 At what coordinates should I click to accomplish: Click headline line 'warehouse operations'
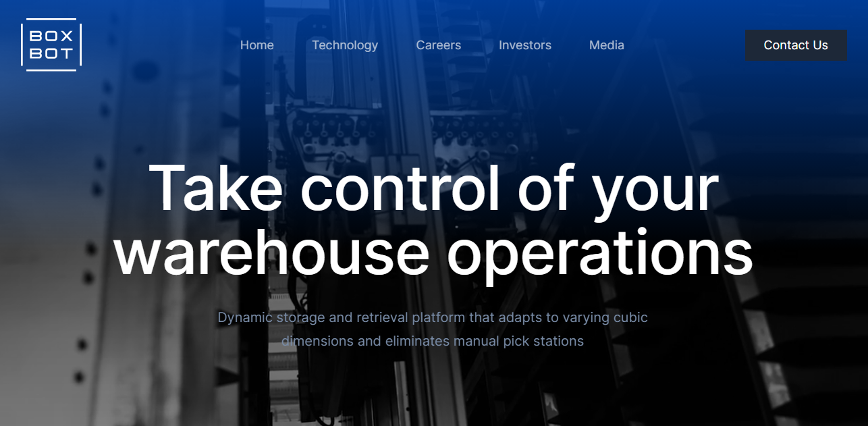point(433,252)
